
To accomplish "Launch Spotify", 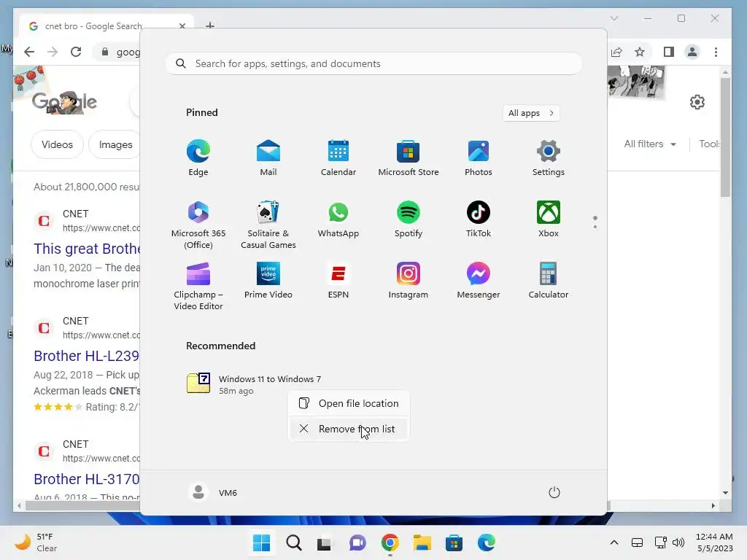I will click(x=409, y=219).
